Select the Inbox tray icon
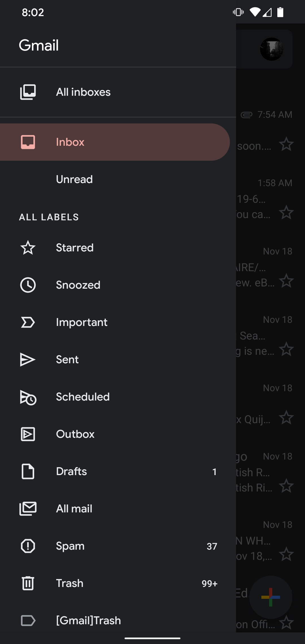 (28, 142)
